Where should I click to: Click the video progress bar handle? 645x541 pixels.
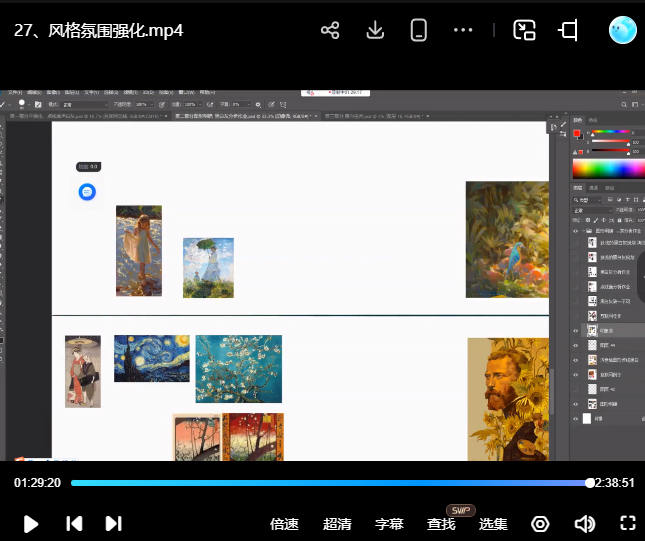coord(590,482)
